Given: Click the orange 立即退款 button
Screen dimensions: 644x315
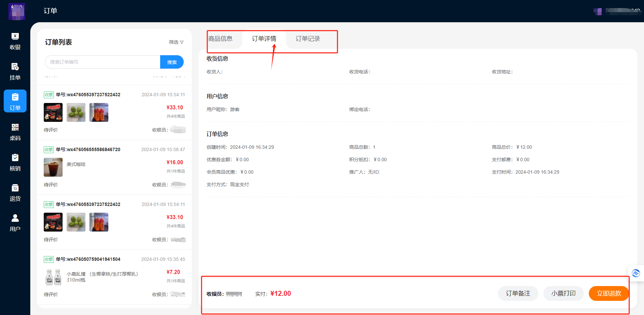Looking at the screenshot, I should pyautogui.click(x=609, y=293).
